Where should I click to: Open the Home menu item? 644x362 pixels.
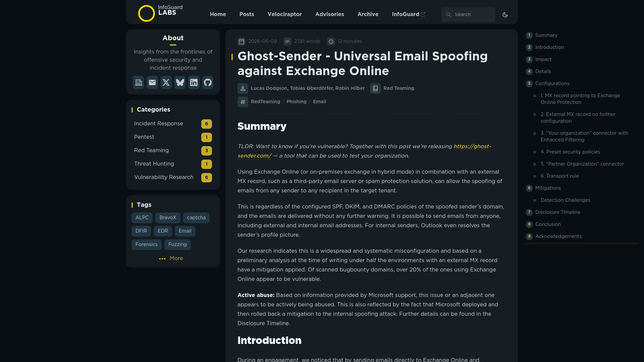point(218,14)
